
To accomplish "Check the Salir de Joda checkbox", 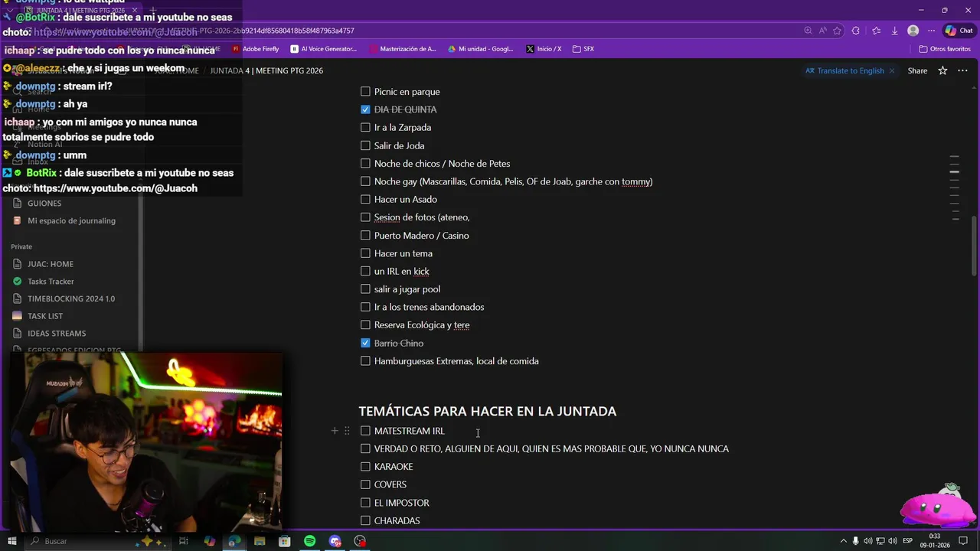I will [x=365, y=145].
